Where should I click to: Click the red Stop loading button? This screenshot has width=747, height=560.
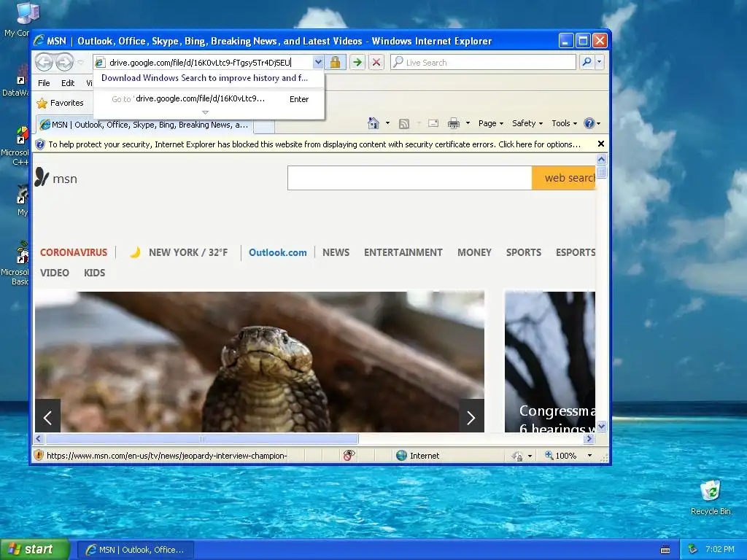coord(376,62)
